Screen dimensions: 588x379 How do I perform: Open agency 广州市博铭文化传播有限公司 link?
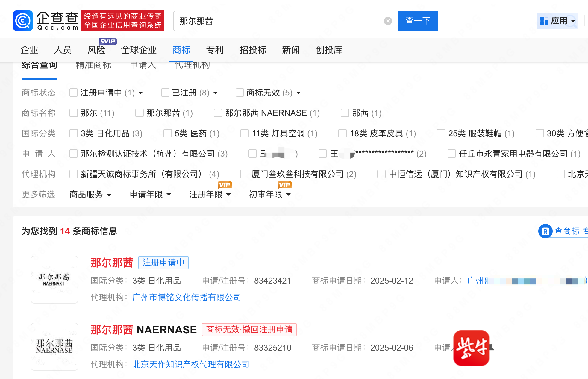pos(187,297)
